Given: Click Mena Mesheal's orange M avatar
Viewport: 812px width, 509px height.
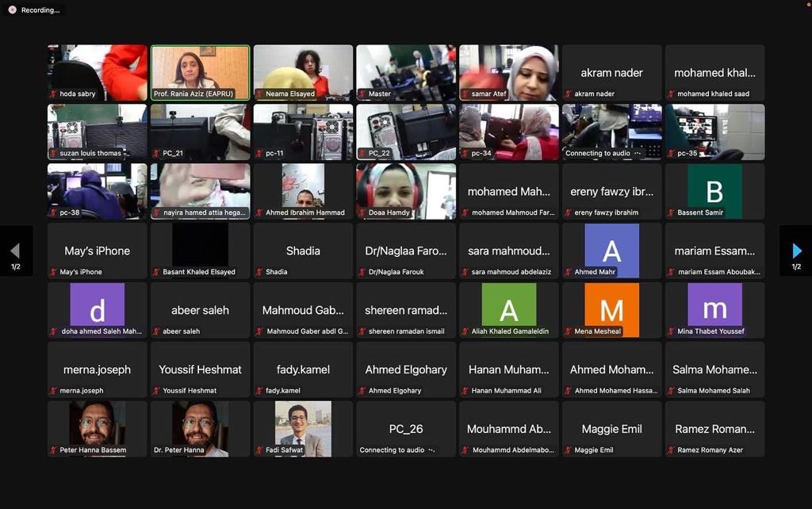Looking at the screenshot, I should point(611,309).
